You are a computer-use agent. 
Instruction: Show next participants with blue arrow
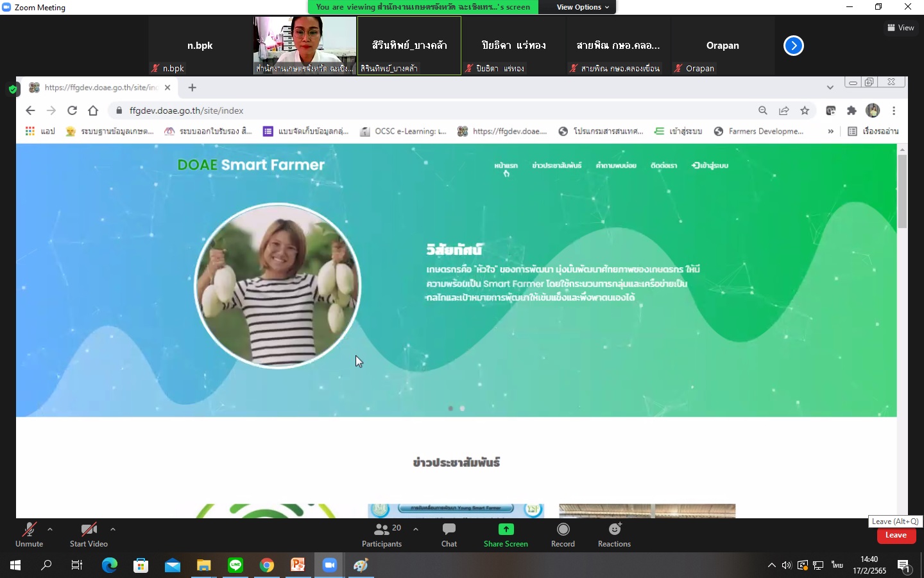pos(793,46)
